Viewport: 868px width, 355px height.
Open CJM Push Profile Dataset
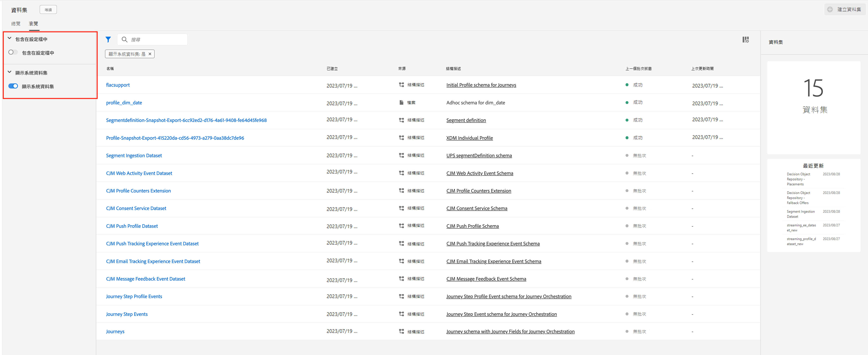point(132,226)
